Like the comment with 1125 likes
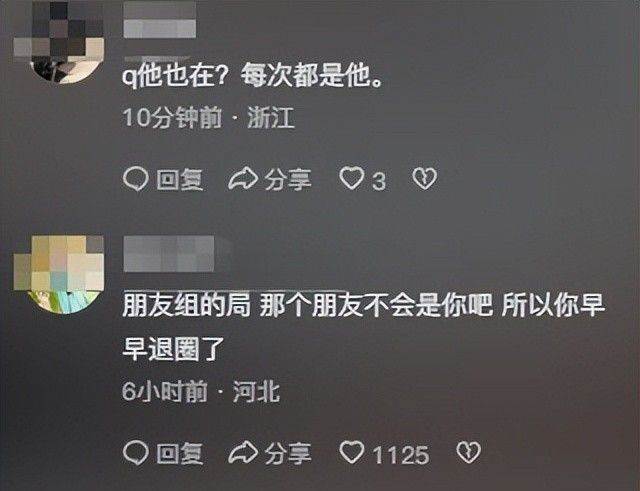Viewport: 640px width, 491px height. click(x=352, y=452)
